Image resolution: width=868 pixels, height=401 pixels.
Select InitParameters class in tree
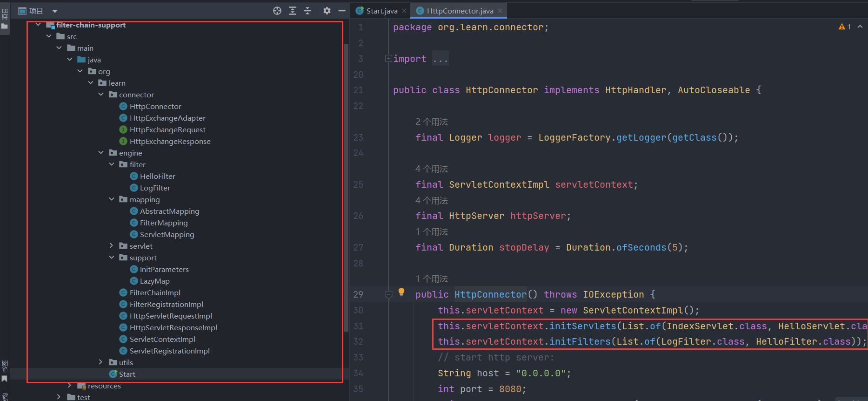coord(164,269)
